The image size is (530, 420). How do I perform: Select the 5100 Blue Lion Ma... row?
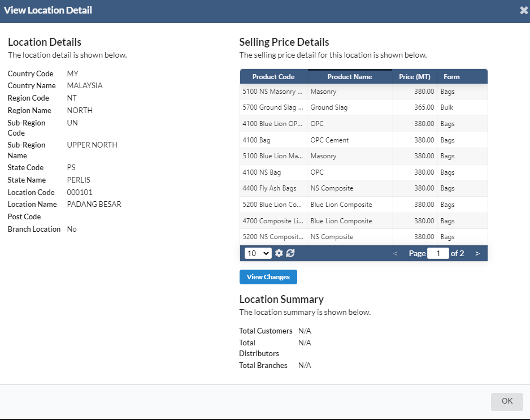pos(364,156)
